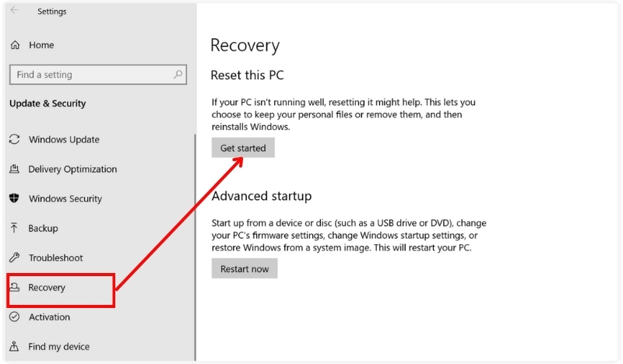
Task: Click the Backup upload-arrow icon
Action: (x=14, y=228)
